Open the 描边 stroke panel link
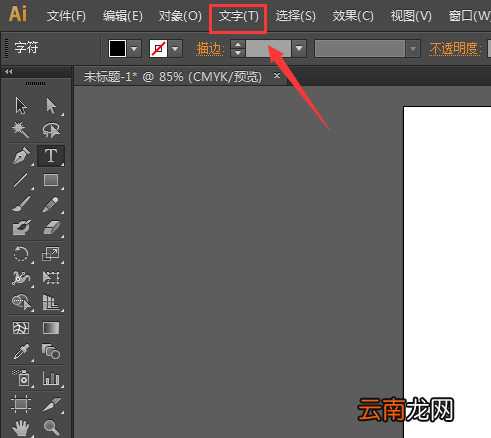Viewport: 491px width, 438px height. 209,49
